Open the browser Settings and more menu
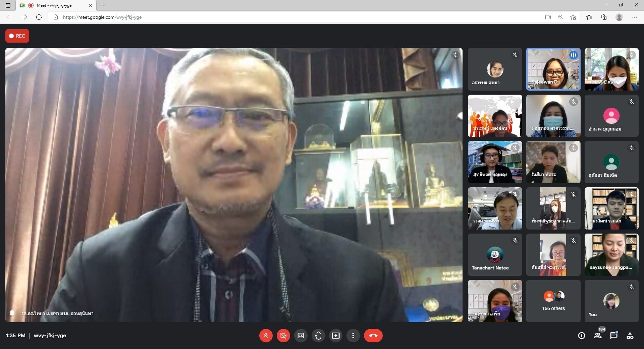The width and height of the screenshot is (644, 349). click(634, 17)
